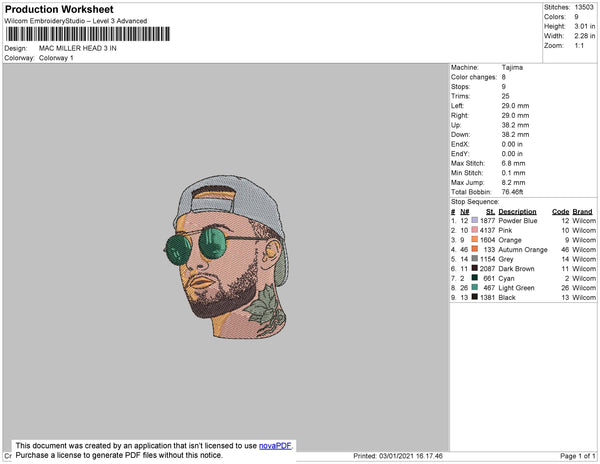Click the 'Code' column header
The height and width of the screenshot is (464, 600).
pyautogui.click(x=561, y=212)
